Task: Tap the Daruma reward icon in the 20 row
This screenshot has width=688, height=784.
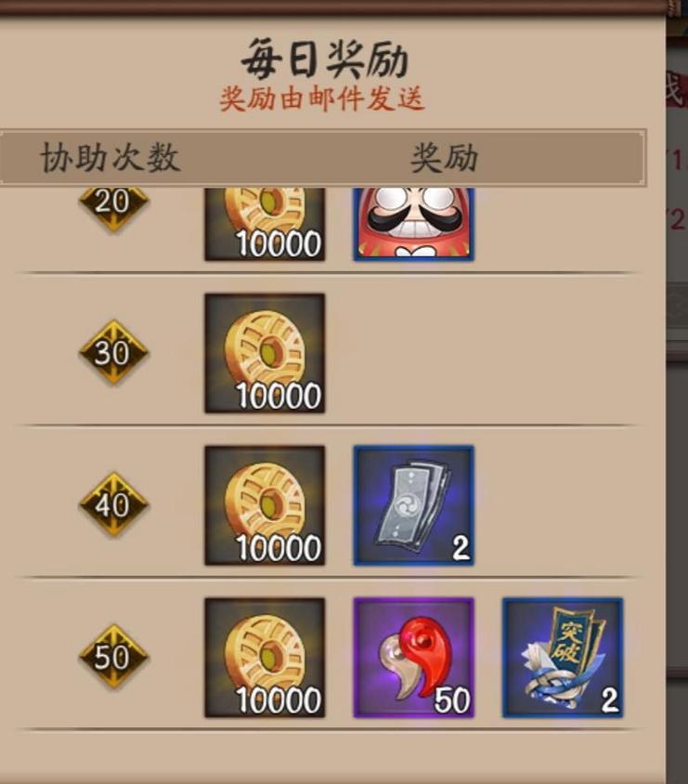Action: pos(414,224)
